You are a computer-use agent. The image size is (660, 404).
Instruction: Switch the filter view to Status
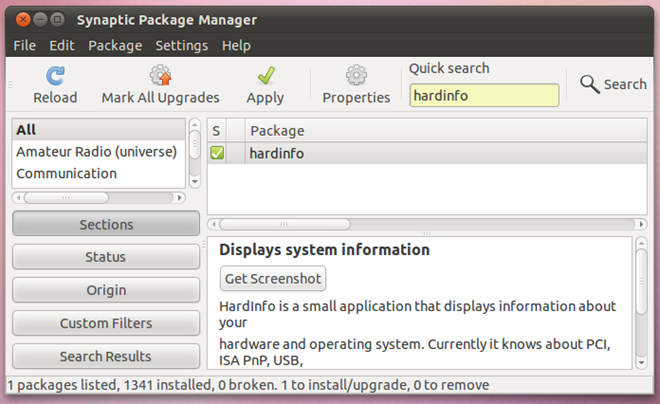coord(105,257)
